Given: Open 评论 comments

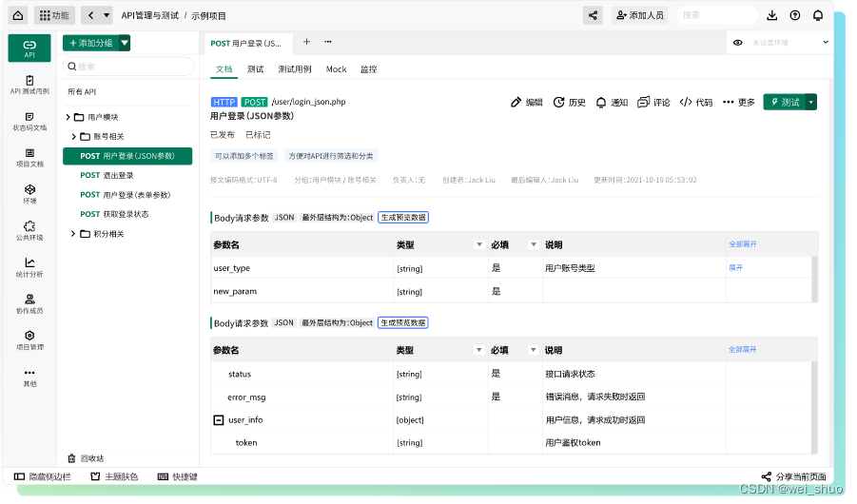Looking at the screenshot, I should pos(653,102).
